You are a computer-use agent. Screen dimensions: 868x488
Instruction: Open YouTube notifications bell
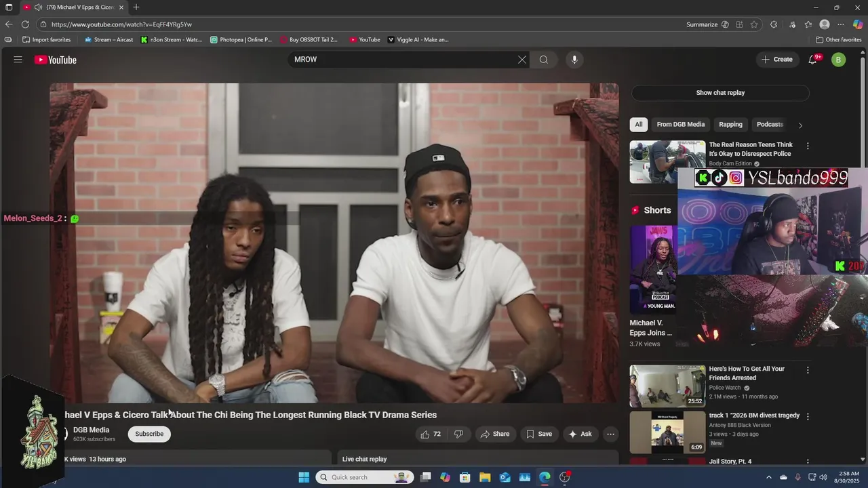812,60
